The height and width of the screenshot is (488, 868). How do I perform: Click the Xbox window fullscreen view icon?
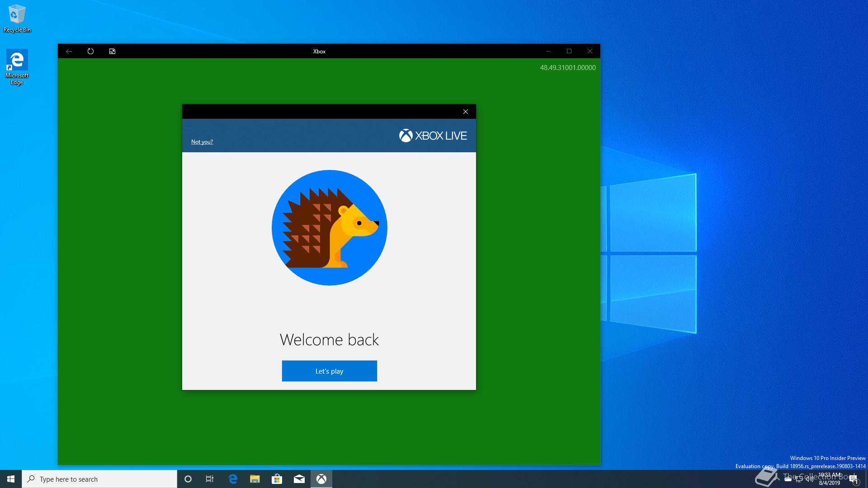pos(112,52)
